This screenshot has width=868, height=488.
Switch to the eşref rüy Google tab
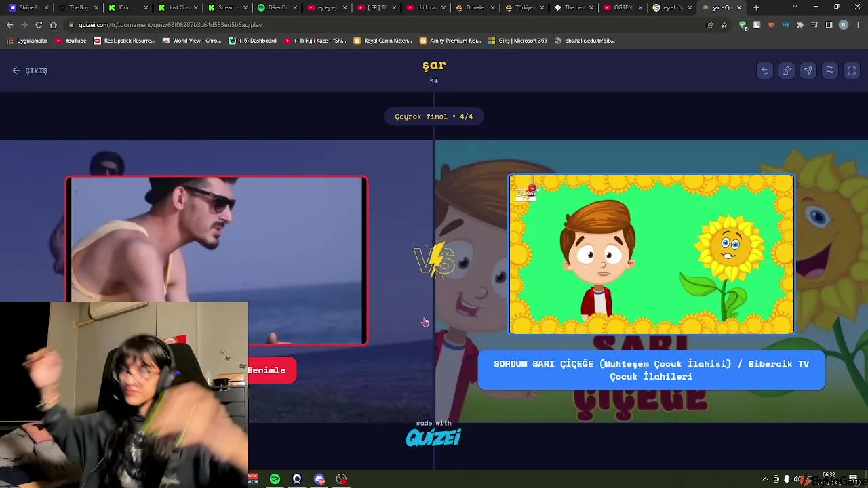pos(672,7)
